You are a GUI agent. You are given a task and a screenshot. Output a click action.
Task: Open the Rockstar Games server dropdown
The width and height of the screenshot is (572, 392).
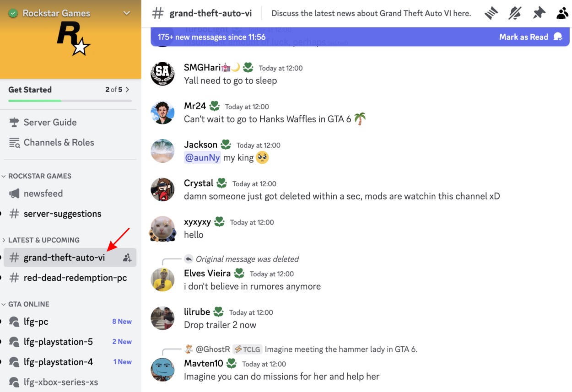(127, 13)
